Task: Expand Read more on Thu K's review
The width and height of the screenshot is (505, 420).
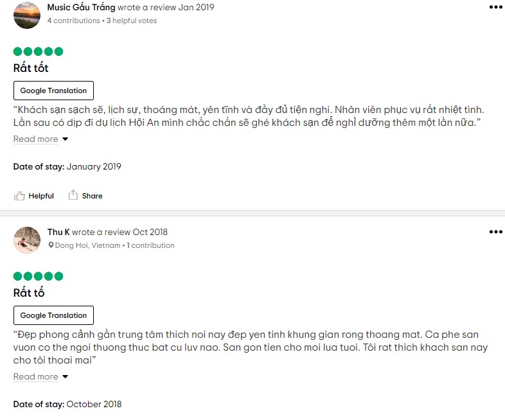Action: point(36,377)
